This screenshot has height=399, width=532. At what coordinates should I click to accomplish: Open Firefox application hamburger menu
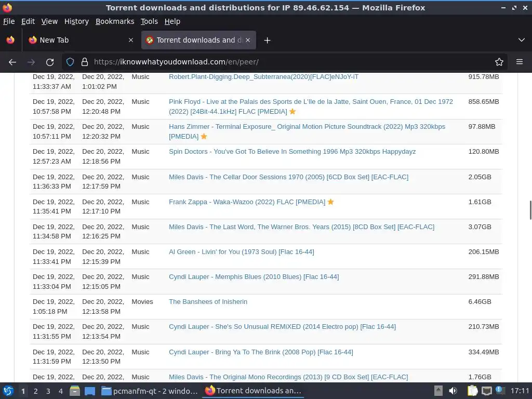(520, 62)
